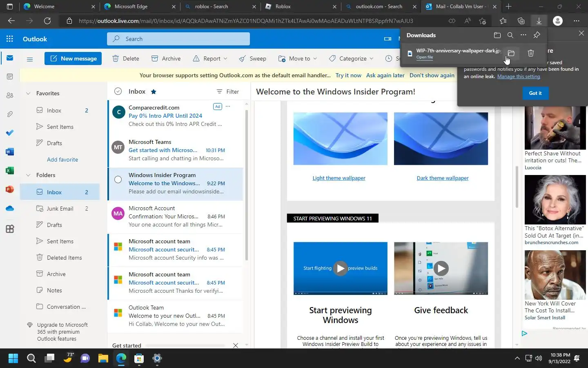
Task: Switch to the Microsoft Edge tab
Action: click(139, 7)
